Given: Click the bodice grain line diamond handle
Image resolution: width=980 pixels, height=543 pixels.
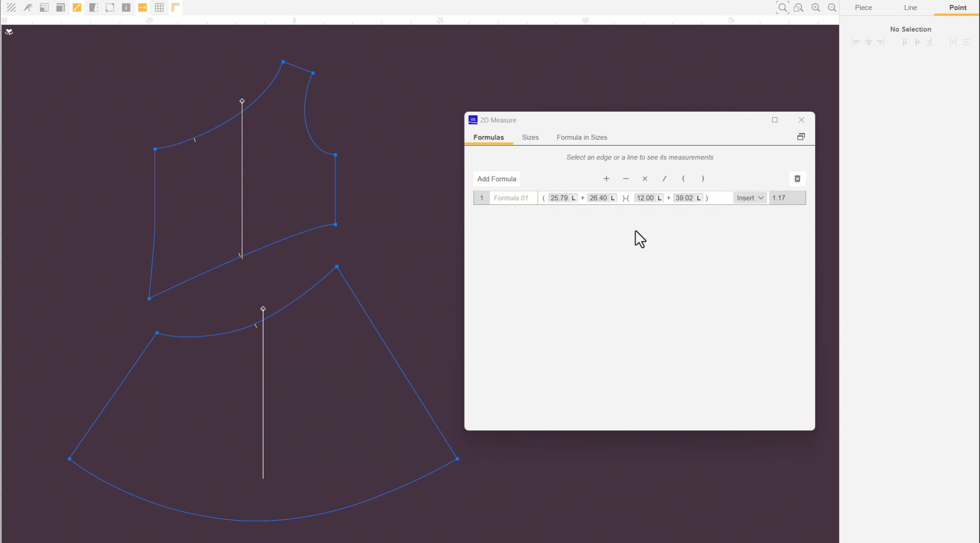Looking at the screenshot, I should tap(242, 101).
